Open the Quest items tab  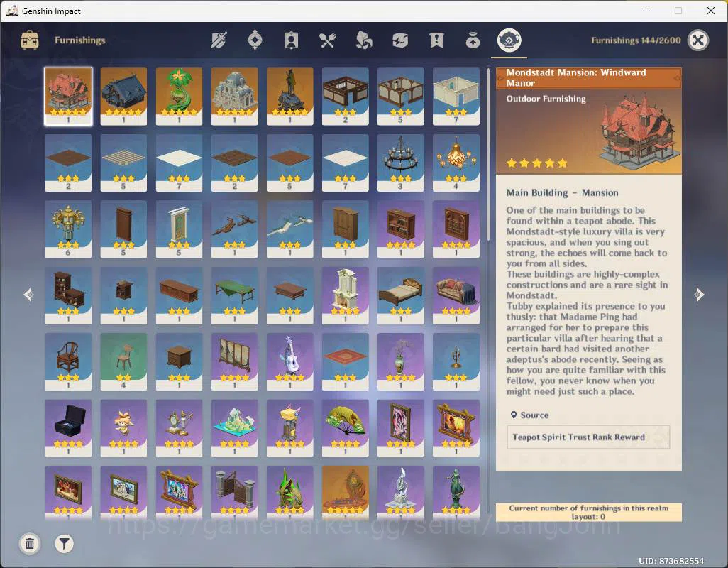[x=436, y=40]
